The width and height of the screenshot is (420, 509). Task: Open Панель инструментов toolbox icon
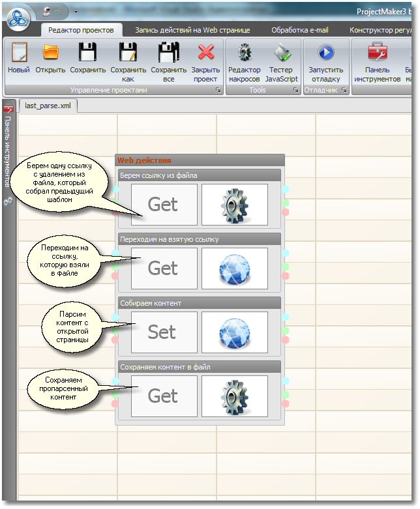click(377, 53)
